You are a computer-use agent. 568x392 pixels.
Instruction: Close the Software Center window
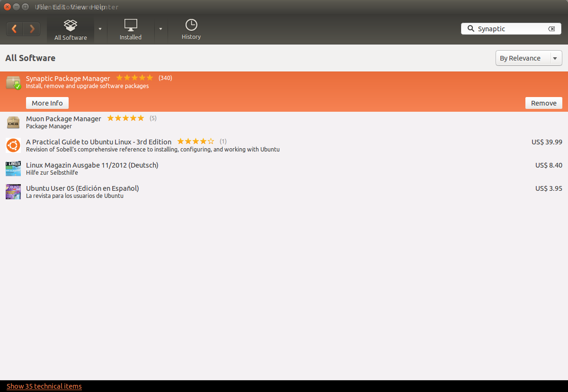click(x=7, y=7)
